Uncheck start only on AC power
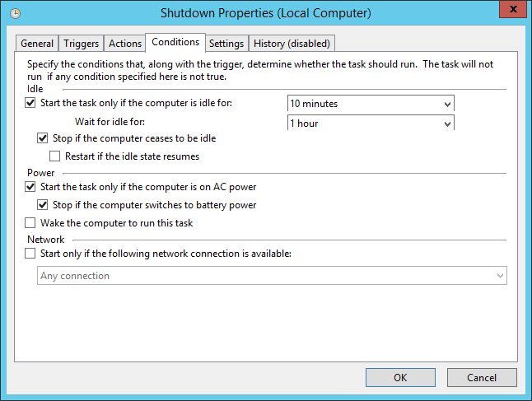532x401 pixels. pos(31,188)
